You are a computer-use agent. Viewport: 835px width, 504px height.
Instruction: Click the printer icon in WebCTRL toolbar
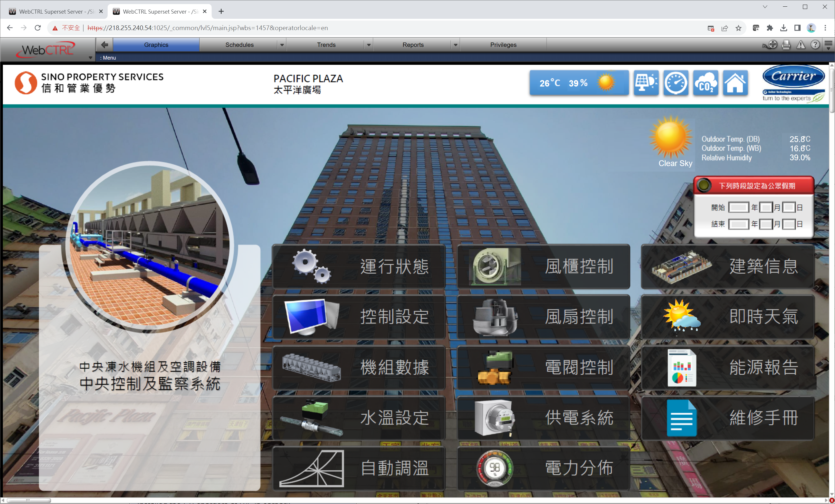pyautogui.click(x=786, y=45)
